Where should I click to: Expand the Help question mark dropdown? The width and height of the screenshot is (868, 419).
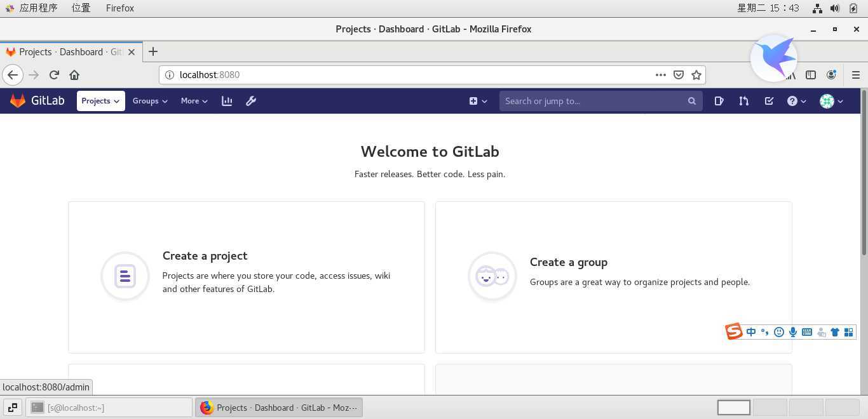click(x=797, y=101)
